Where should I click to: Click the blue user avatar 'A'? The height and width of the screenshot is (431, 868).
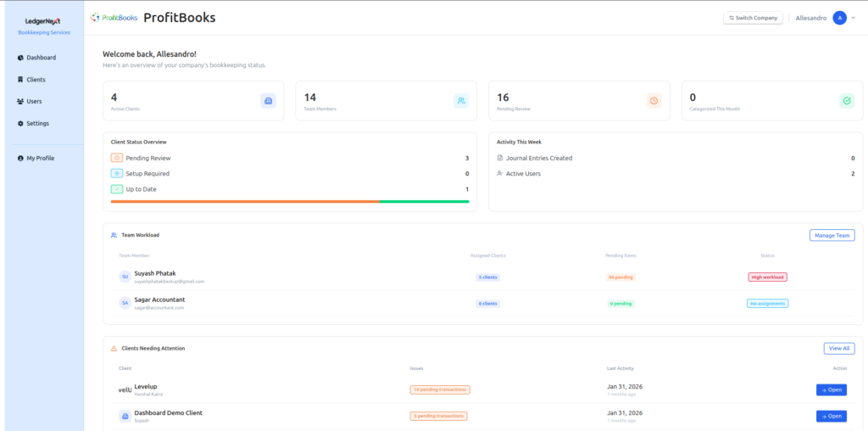tap(840, 18)
